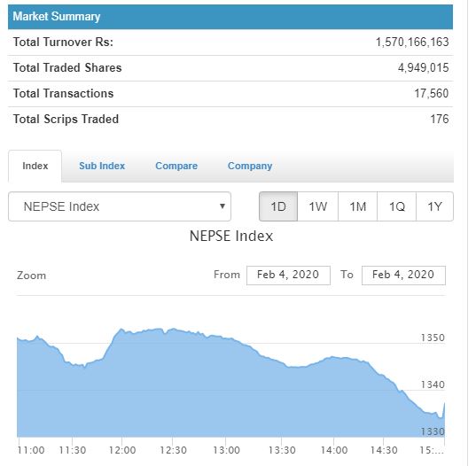476x466 pixels.
Task: Choose the 1Y time range
Action: point(434,206)
